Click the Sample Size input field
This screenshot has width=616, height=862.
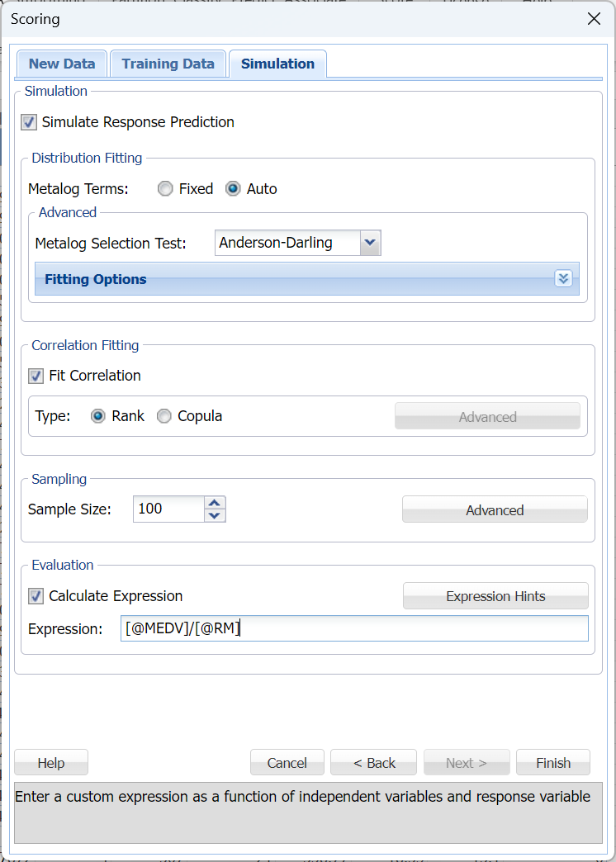point(168,509)
